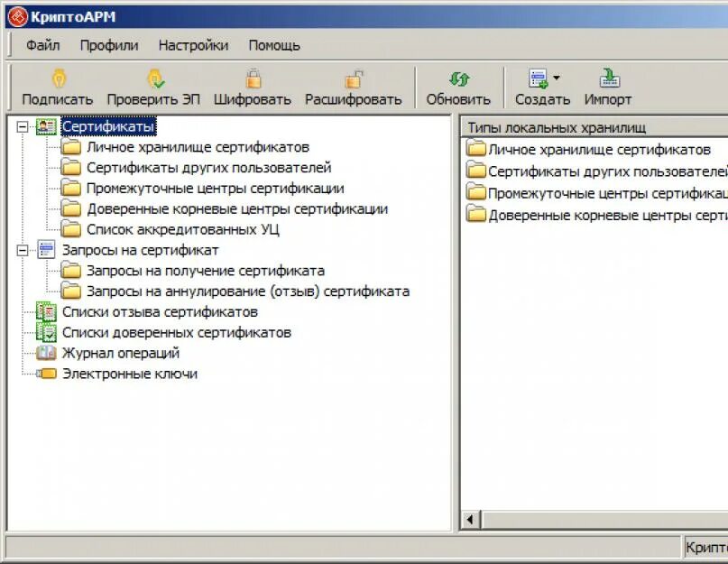The width and height of the screenshot is (728, 564).
Task: Select Запросы на аннулирование (отзыв) сертификата
Action: [248, 291]
